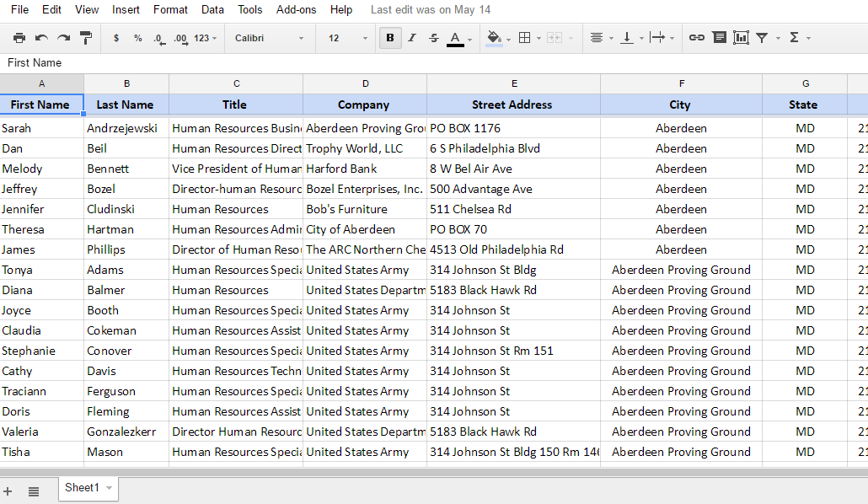The width and height of the screenshot is (868, 504).
Task: Open the Calibri font dropdown
Action: (269, 38)
